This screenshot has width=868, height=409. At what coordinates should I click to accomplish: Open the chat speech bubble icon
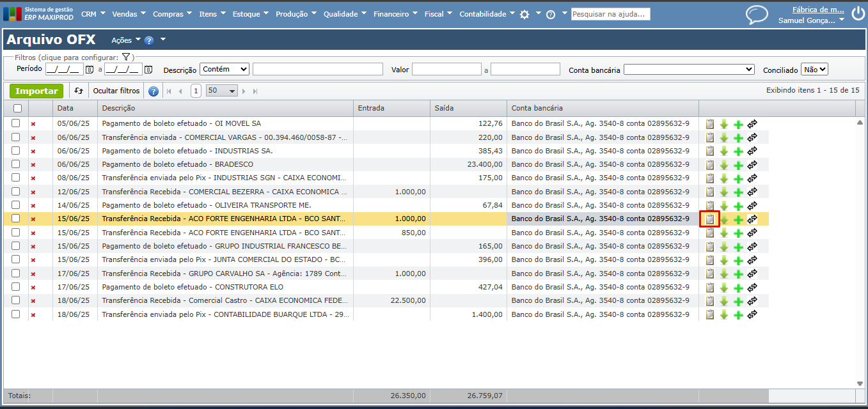tap(757, 15)
